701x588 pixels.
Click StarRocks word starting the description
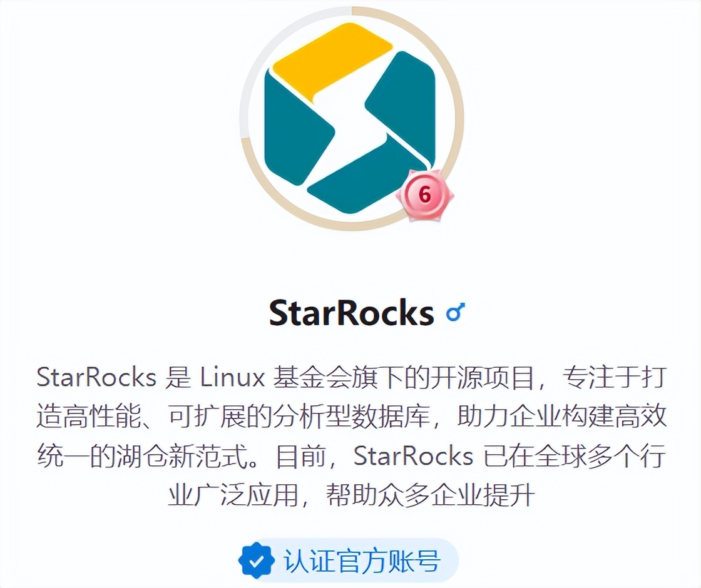click(x=96, y=378)
